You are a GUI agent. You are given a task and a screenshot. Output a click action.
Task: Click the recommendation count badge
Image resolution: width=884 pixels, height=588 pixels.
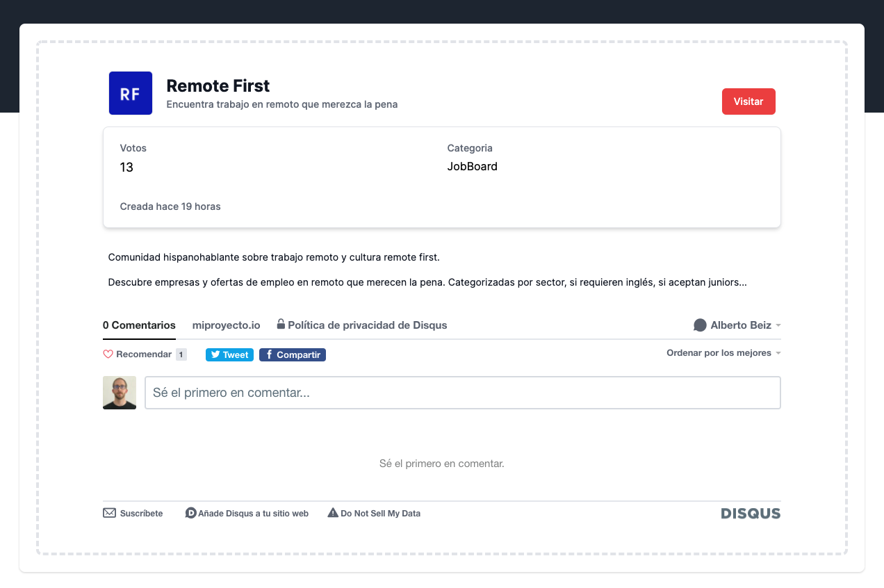[x=181, y=354]
